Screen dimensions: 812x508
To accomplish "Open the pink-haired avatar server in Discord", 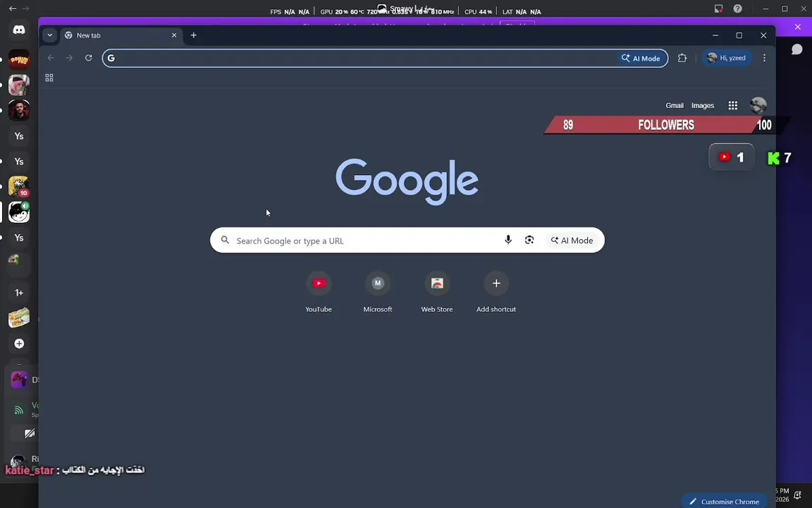I will coord(19,85).
